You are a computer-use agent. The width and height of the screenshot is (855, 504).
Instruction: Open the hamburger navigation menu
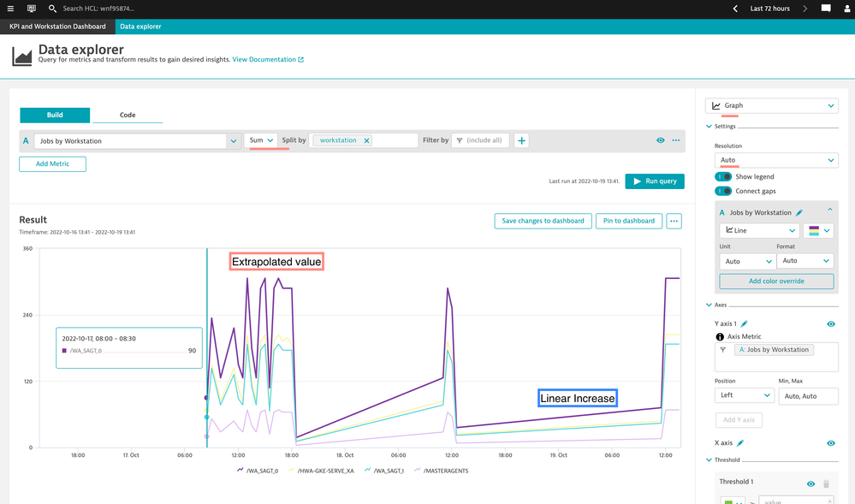point(10,9)
